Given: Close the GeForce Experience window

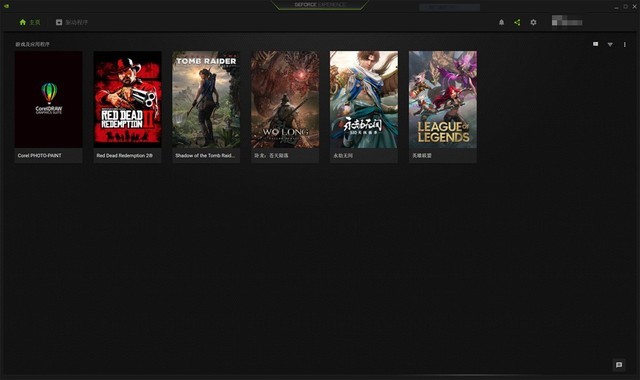Looking at the screenshot, I should pyautogui.click(x=634, y=7).
